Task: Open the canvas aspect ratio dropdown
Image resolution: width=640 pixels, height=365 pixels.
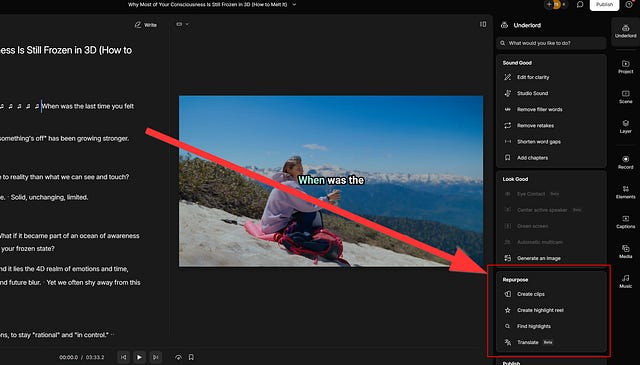Action: pos(182,24)
